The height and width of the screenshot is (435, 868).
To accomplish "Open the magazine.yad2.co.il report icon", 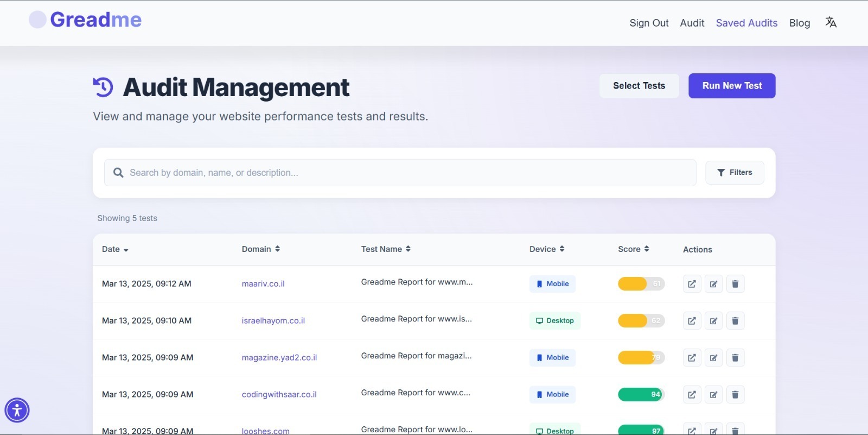I will (692, 358).
